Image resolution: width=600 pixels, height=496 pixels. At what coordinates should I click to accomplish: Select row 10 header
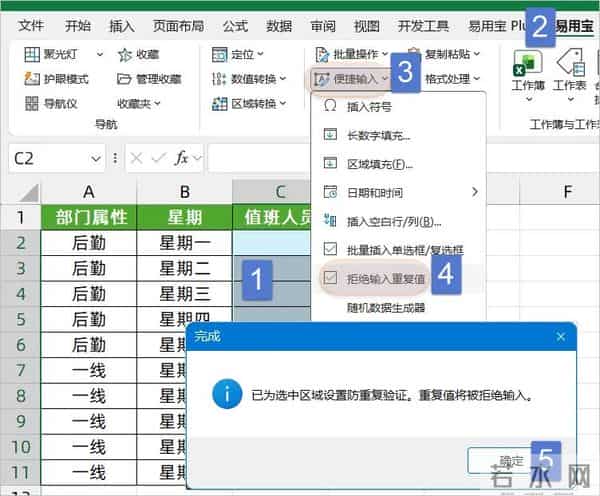pyautogui.click(x=21, y=447)
